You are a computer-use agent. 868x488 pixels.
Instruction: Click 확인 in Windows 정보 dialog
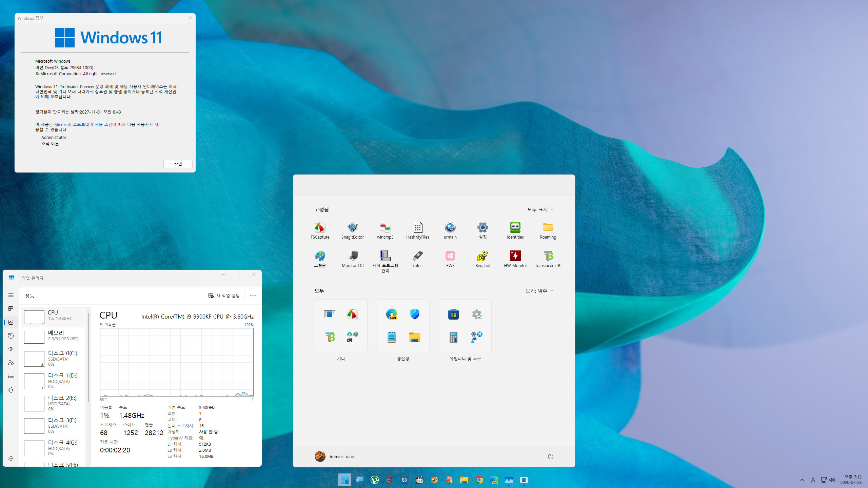click(x=178, y=164)
